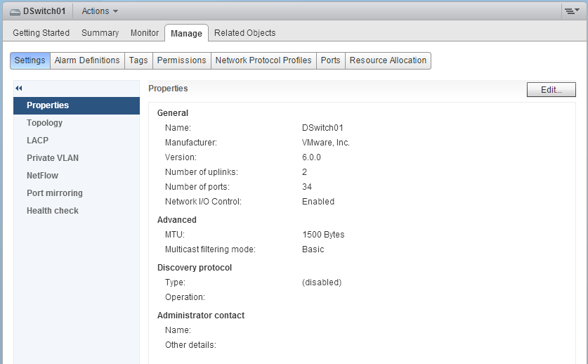This screenshot has height=364, width=588.
Task: Click the Edit button for properties
Action: click(x=551, y=90)
